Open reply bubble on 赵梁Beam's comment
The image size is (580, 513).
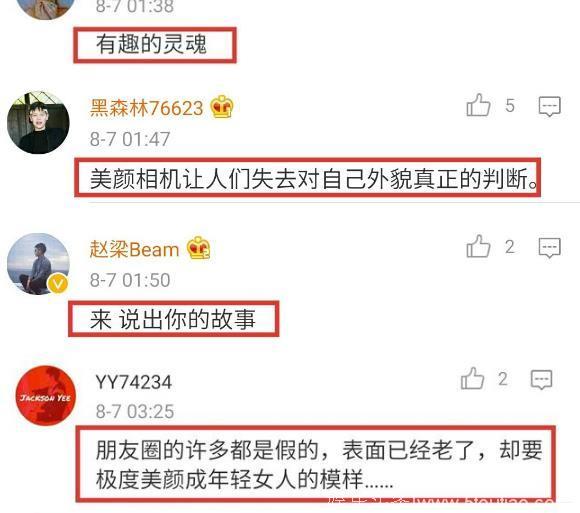(549, 247)
